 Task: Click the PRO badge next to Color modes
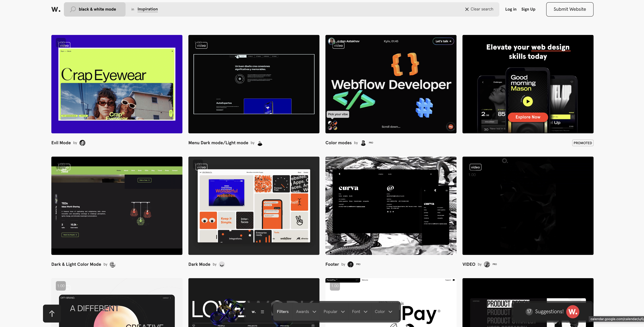pos(371,143)
